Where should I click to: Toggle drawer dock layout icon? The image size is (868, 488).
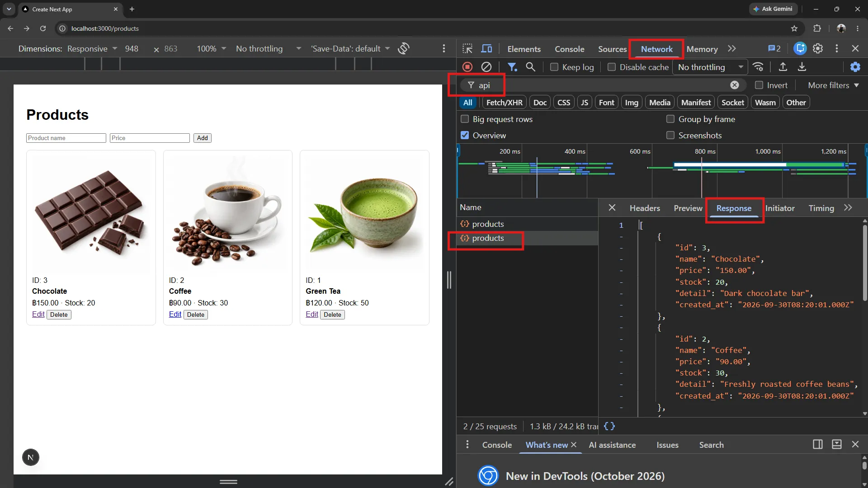(818, 445)
